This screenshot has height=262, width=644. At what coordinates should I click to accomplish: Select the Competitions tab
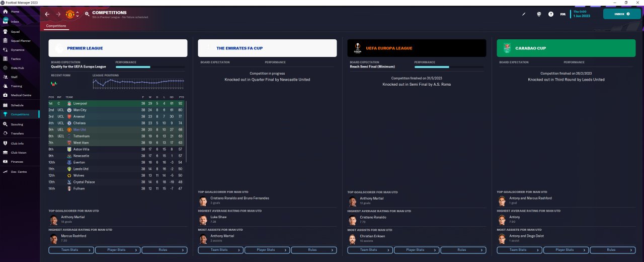click(56, 26)
